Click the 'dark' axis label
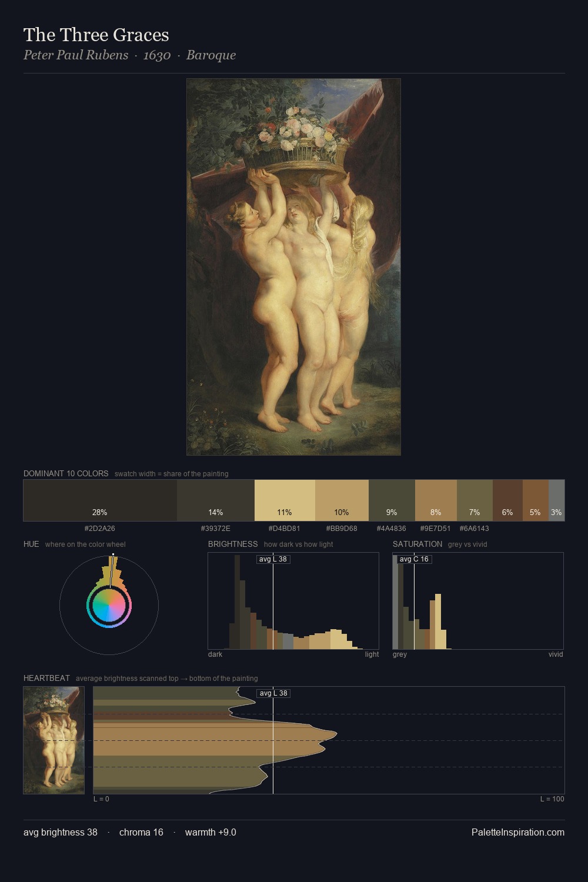Viewport: 588px width, 882px height. coord(215,654)
